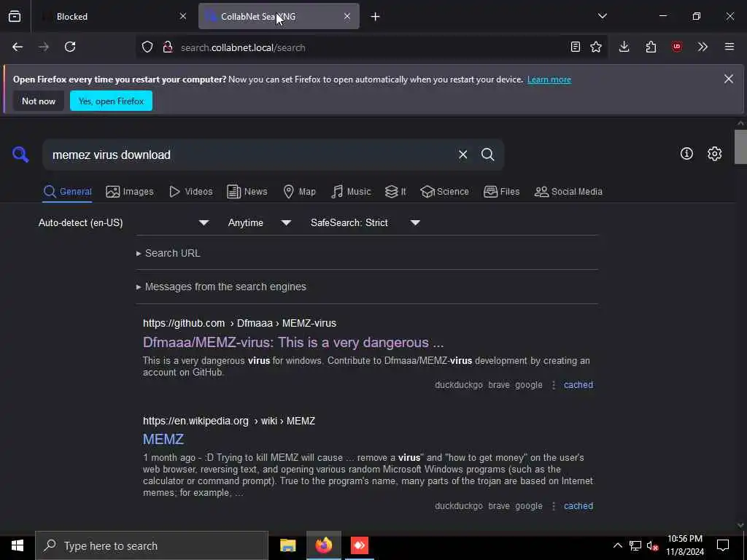The width and height of the screenshot is (747, 560).
Task: Switch to the Music category
Action: pos(351,192)
